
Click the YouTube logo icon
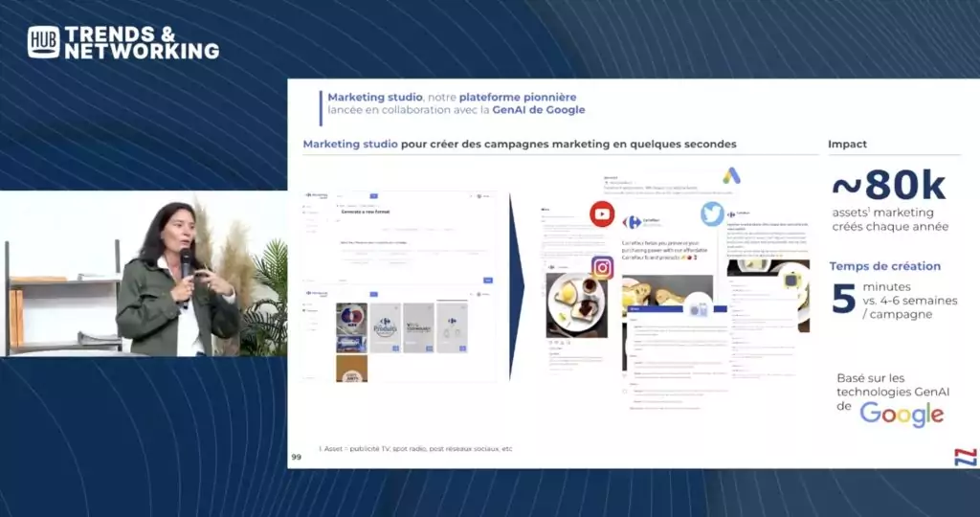pos(602,214)
